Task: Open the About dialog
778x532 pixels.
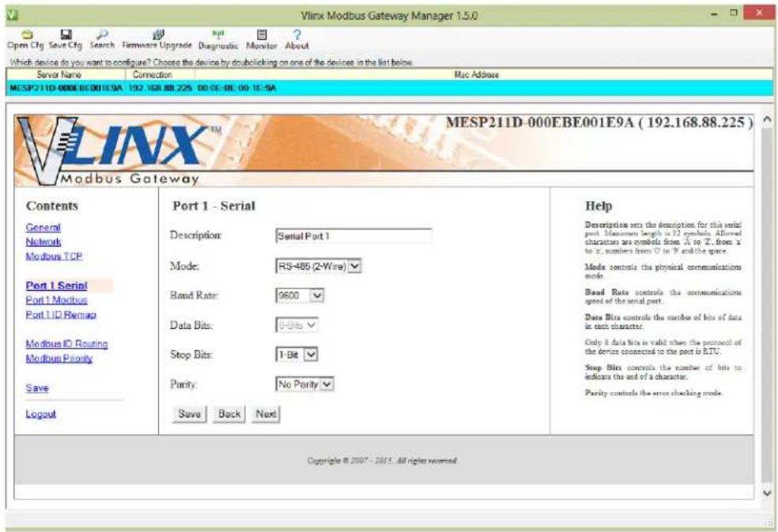Action: click(296, 40)
